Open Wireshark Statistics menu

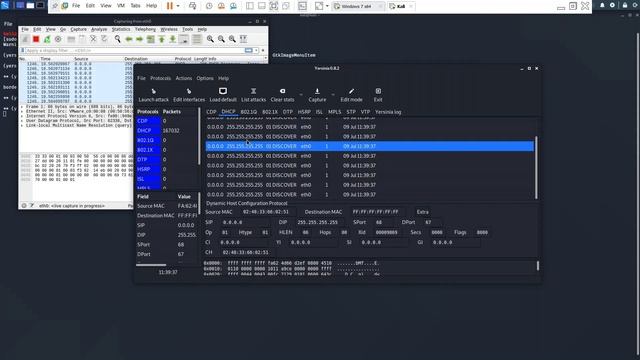(x=121, y=29)
